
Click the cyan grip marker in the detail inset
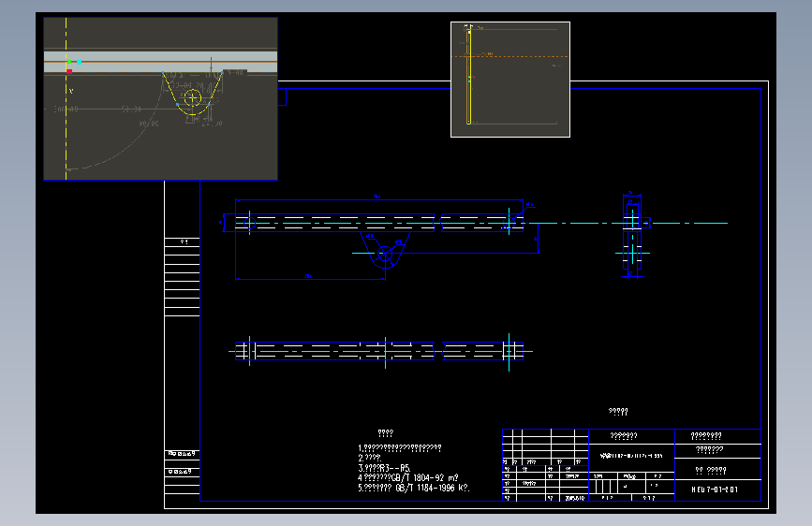click(80, 62)
